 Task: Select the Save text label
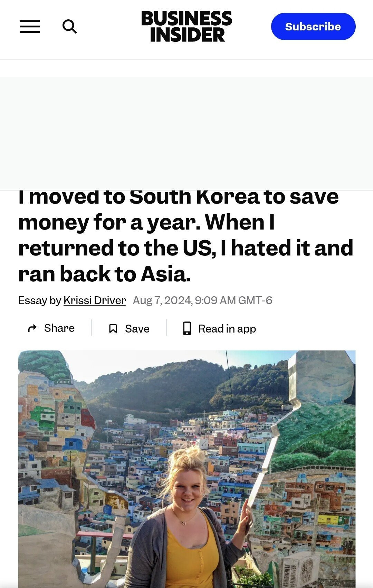click(x=137, y=329)
